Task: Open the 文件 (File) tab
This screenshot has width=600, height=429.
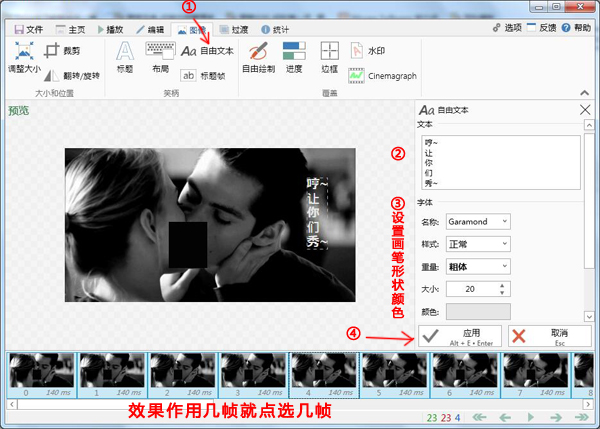Action: coord(29,29)
